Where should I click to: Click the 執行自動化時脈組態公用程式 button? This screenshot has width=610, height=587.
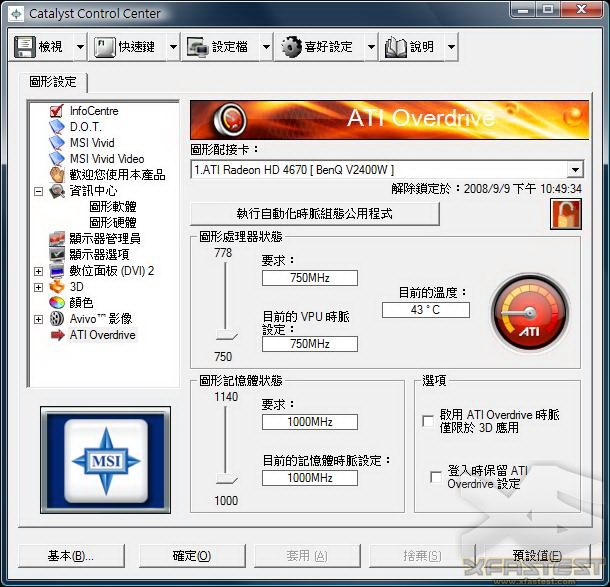314,214
